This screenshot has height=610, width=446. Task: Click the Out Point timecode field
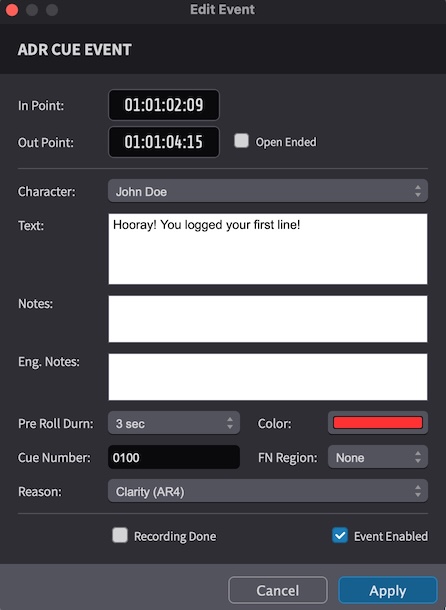tap(164, 142)
